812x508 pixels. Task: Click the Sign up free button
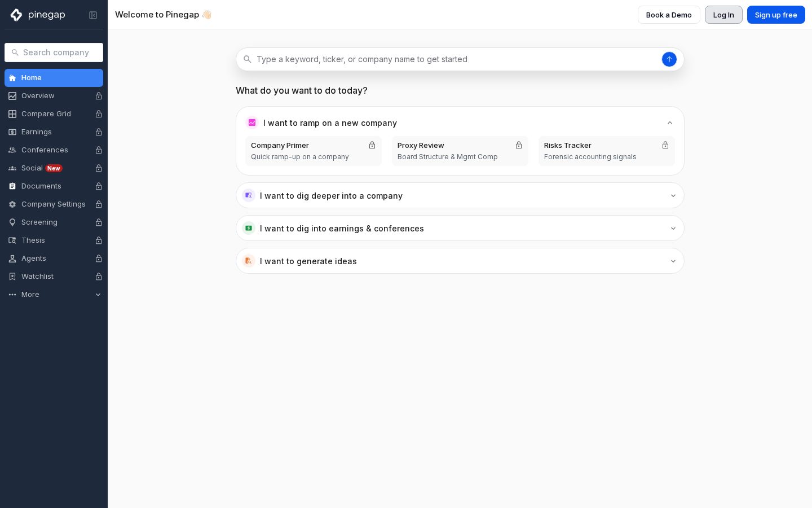776,15
